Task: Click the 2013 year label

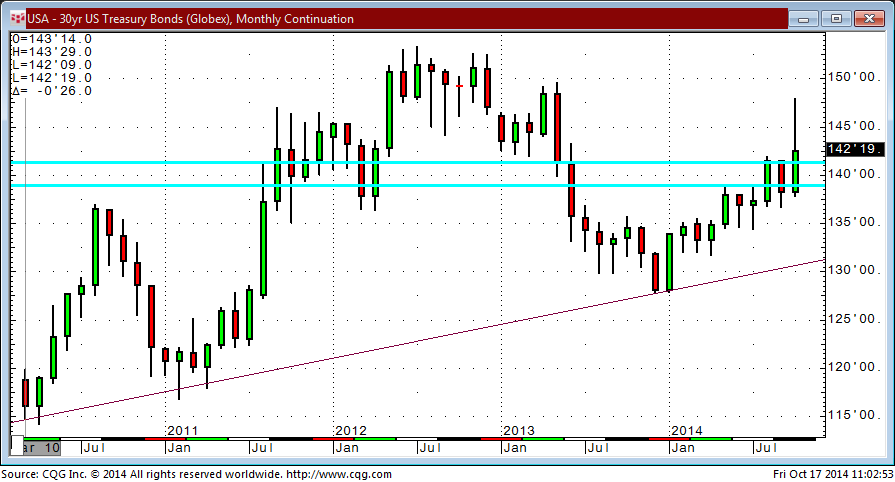Action: [519, 431]
